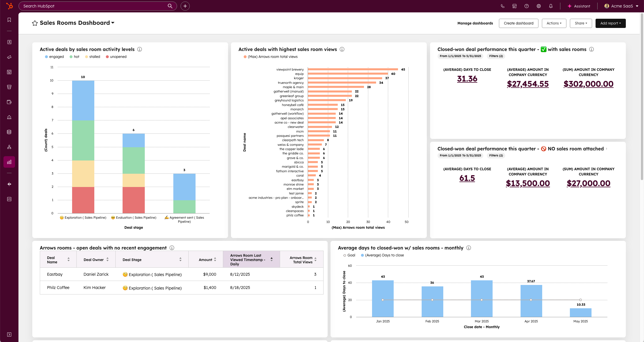Open the Acme SaaS account menu

pos(622,6)
